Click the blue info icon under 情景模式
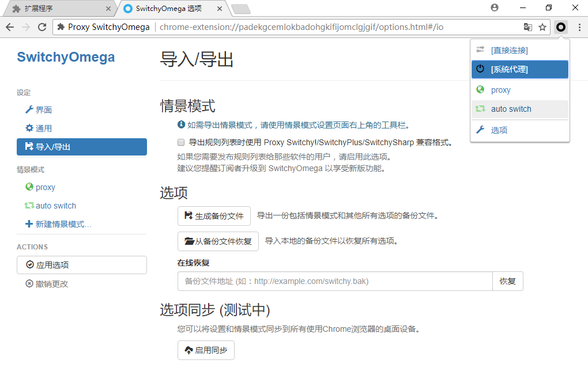 [x=181, y=124]
